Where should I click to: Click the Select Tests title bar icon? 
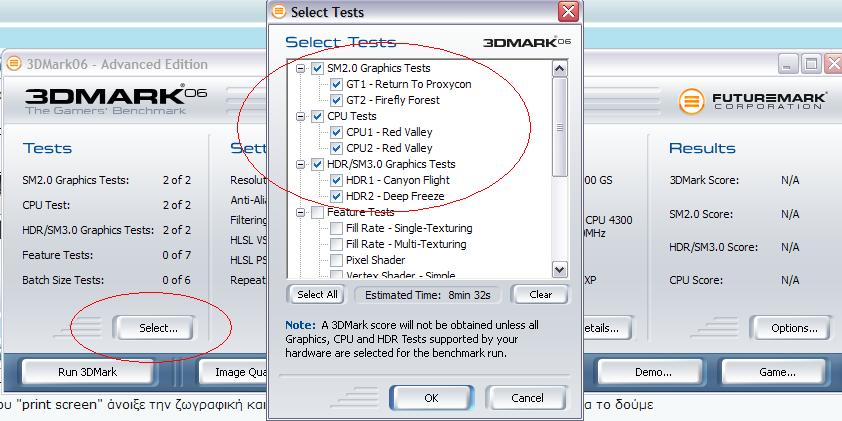click(279, 11)
